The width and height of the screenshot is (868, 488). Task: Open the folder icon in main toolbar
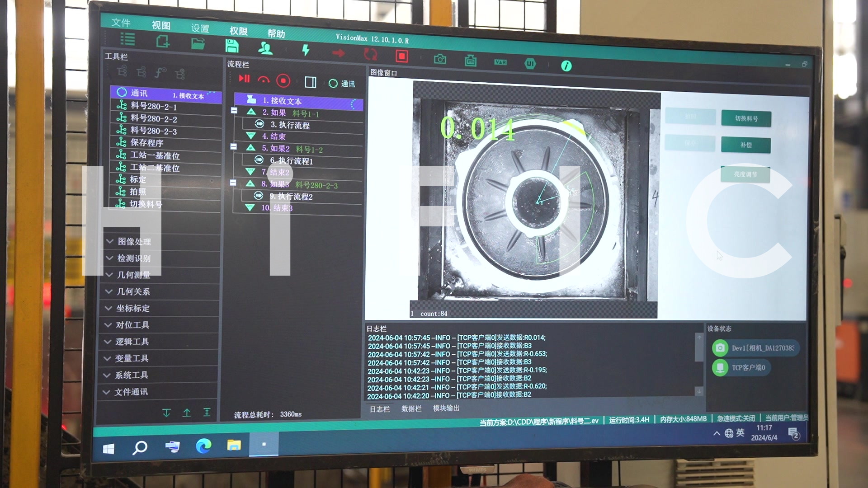pyautogui.click(x=198, y=44)
